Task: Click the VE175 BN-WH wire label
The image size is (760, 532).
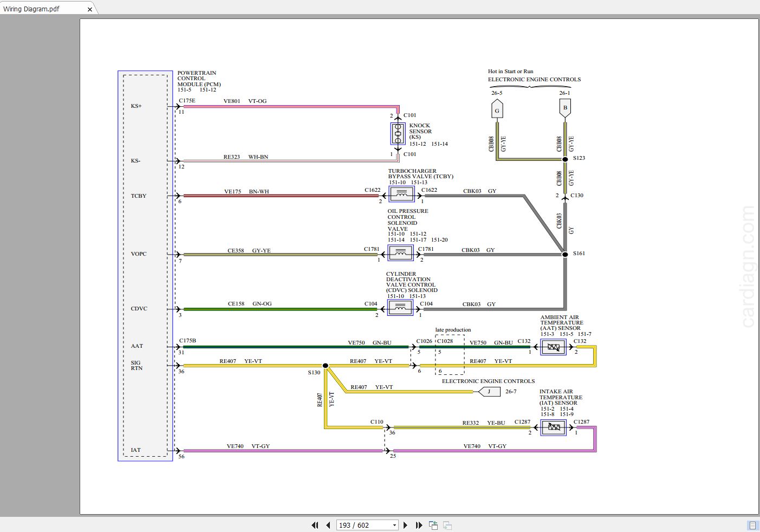Action: [246, 192]
